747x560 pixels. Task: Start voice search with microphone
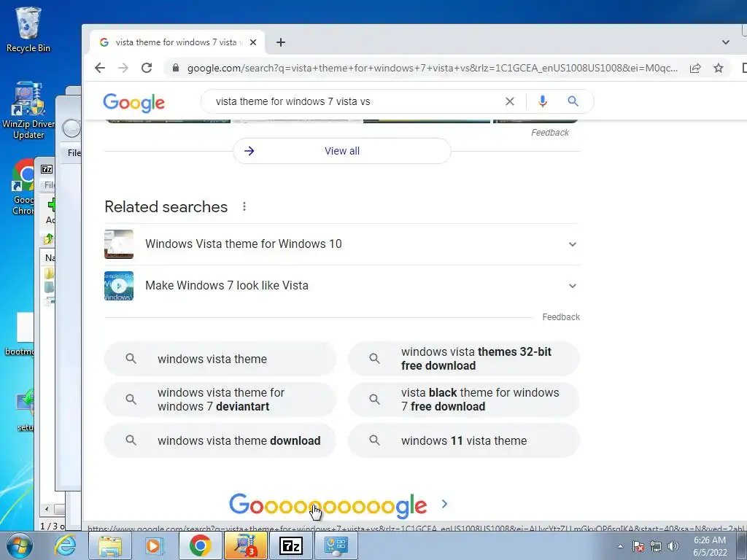(x=542, y=101)
